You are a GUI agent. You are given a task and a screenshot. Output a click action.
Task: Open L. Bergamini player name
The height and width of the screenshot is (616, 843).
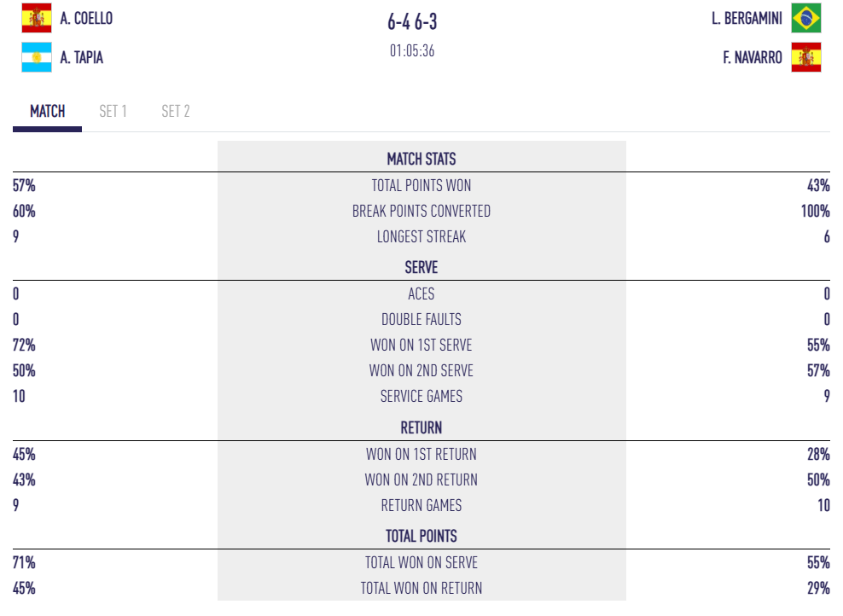(x=747, y=18)
